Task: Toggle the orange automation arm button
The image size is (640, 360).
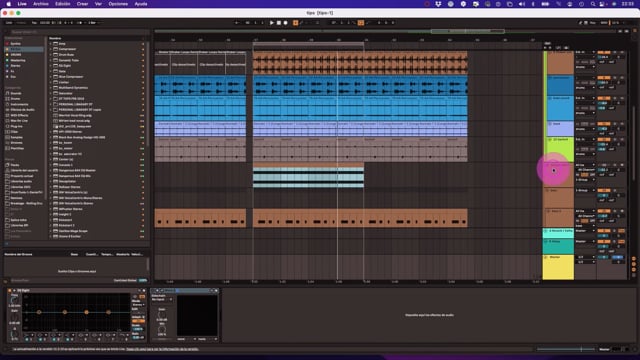Action: [296, 23]
